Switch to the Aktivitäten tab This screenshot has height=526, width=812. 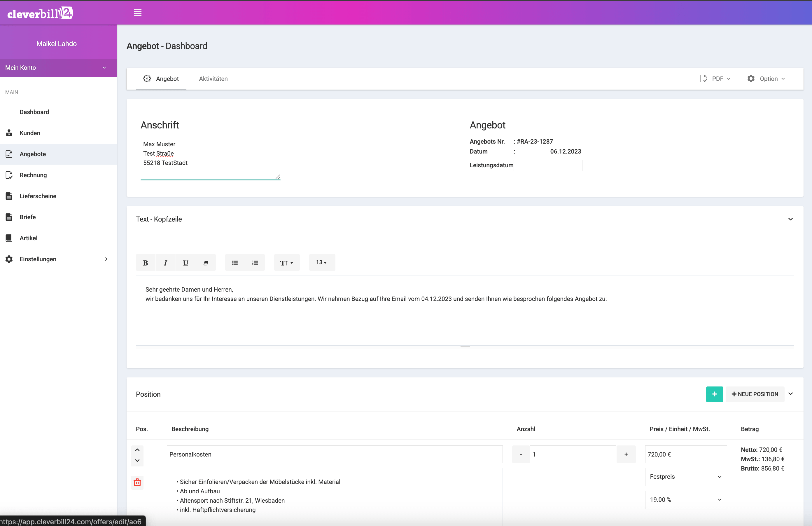point(213,79)
